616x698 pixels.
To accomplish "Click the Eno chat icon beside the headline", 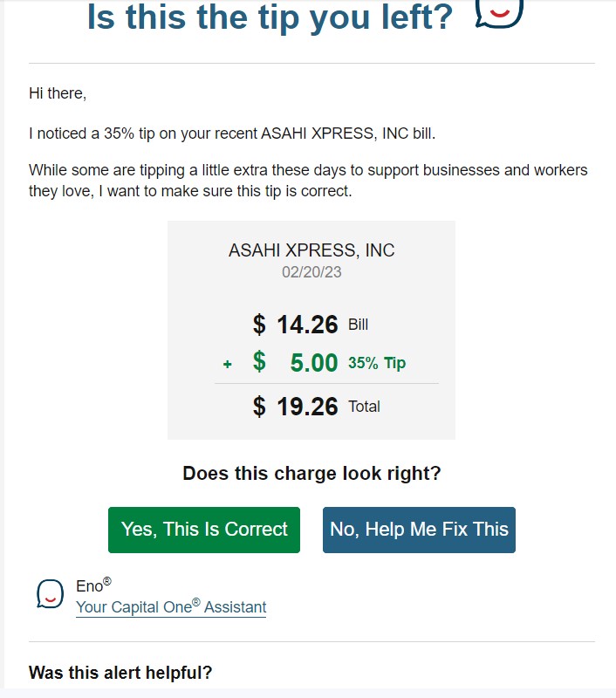I will tap(499, 11).
